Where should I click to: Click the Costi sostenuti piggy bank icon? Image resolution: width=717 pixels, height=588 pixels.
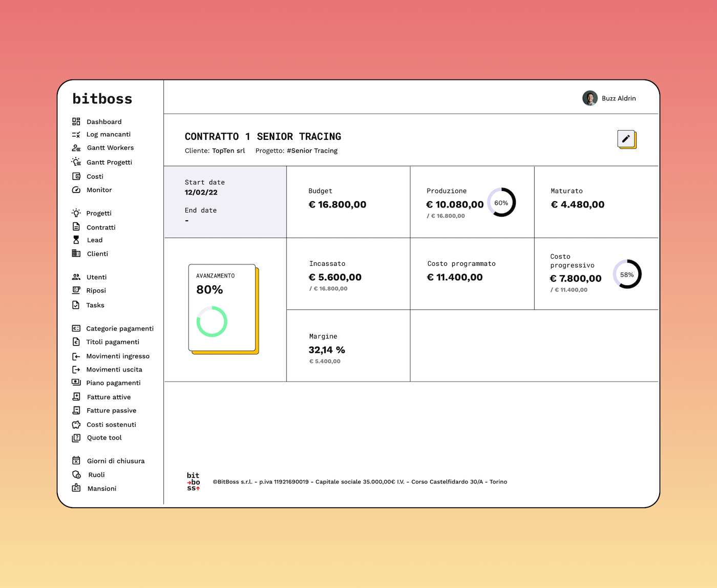pyautogui.click(x=76, y=425)
